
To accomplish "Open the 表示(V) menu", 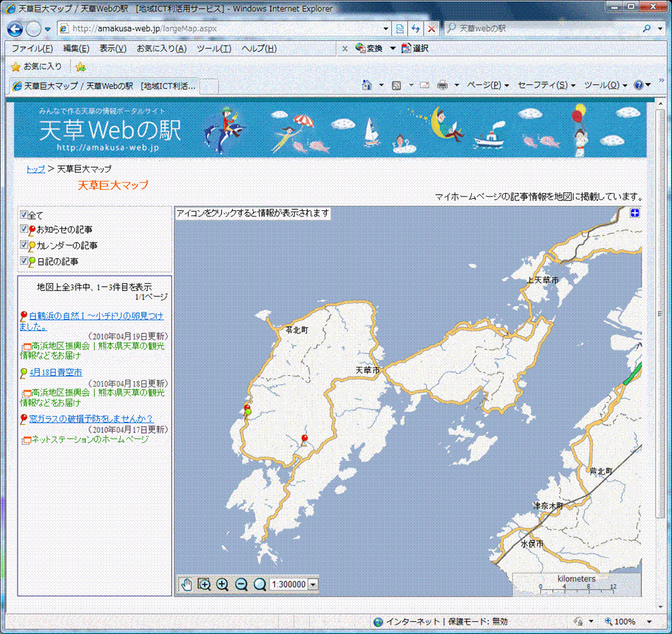I will tap(113, 48).
